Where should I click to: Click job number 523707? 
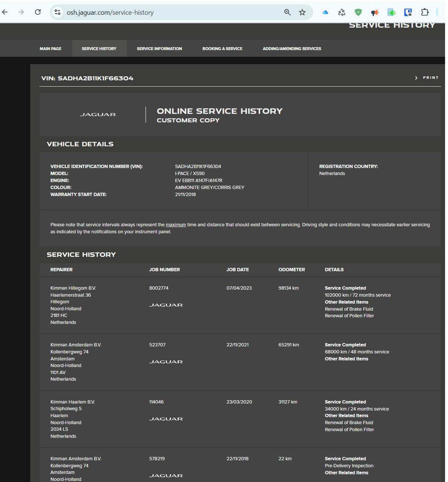click(x=157, y=345)
